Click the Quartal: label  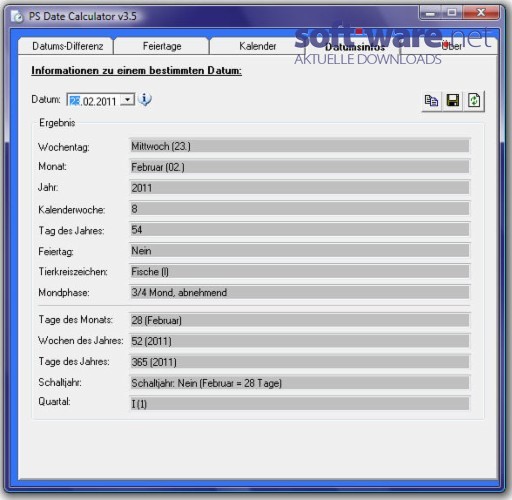click(54, 401)
